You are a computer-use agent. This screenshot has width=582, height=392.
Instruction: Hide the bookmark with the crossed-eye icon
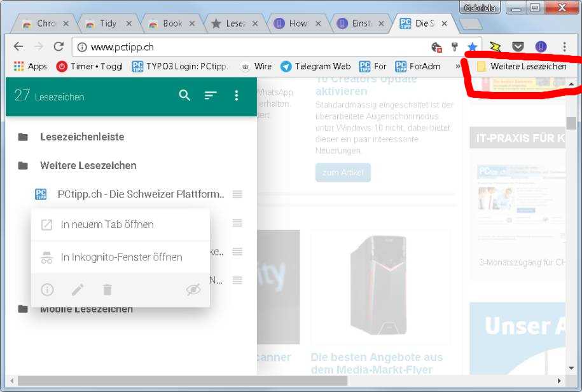pyautogui.click(x=193, y=290)
